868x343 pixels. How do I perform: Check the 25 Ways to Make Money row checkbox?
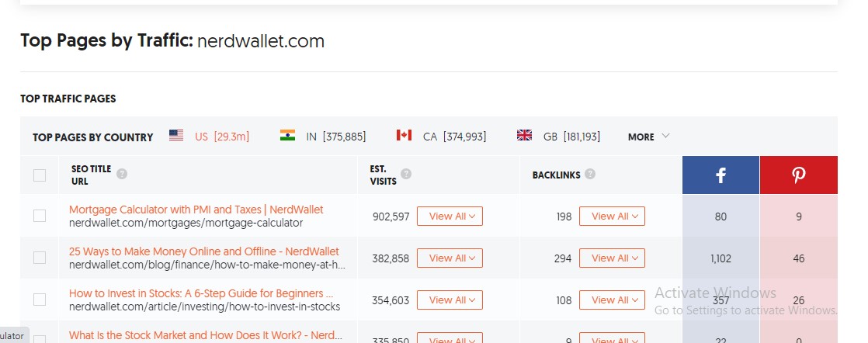click(x=40, y=258)
